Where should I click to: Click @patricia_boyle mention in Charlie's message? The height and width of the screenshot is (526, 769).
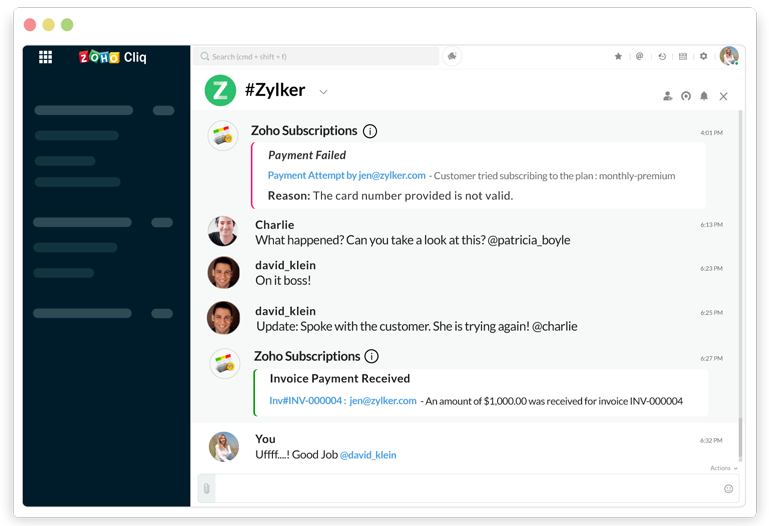(x=529, y=240)
